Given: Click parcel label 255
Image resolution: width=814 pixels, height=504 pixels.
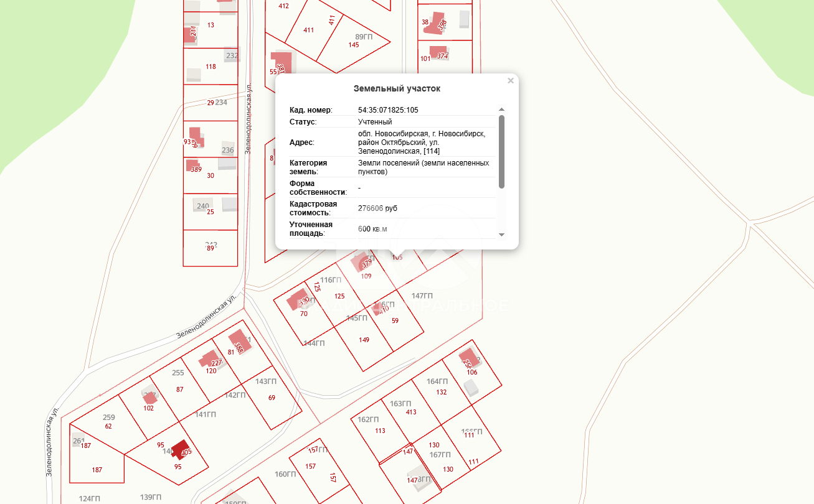Looking at the screenshot, I should click(x=178, y=373).
